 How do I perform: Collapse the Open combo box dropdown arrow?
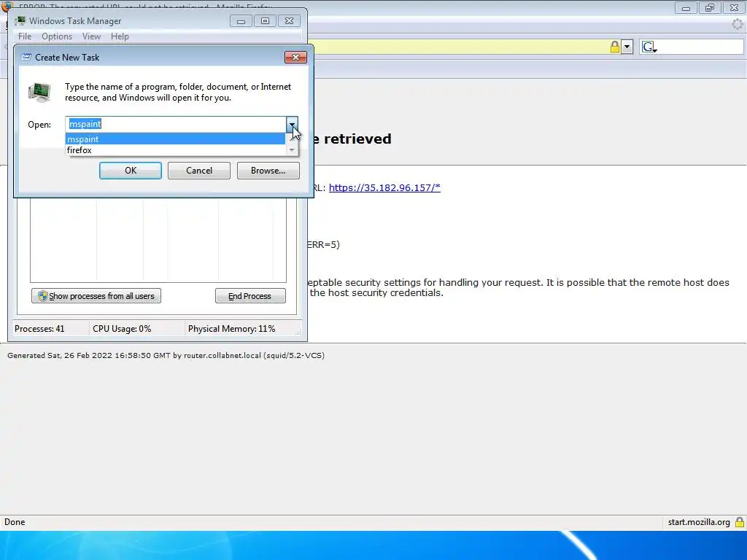[292, 124]
